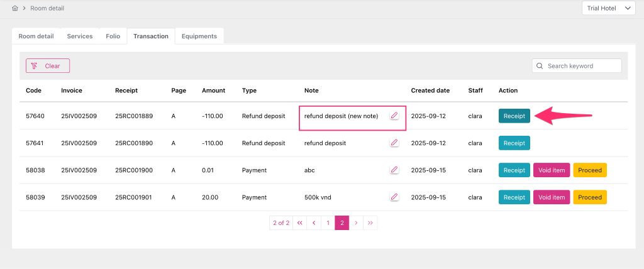Edit the 'abc' note pencil icon
Viewport: 644px width, 269px height.
(x=394, y=170)
